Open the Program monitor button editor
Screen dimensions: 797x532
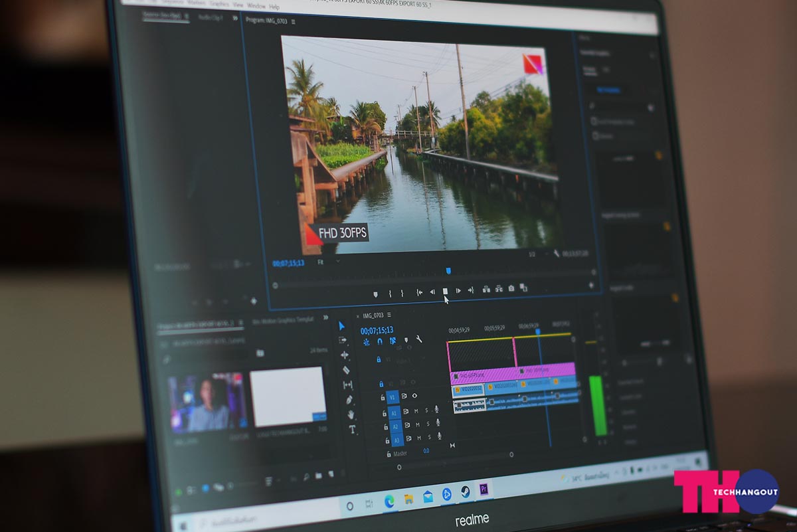591,286
